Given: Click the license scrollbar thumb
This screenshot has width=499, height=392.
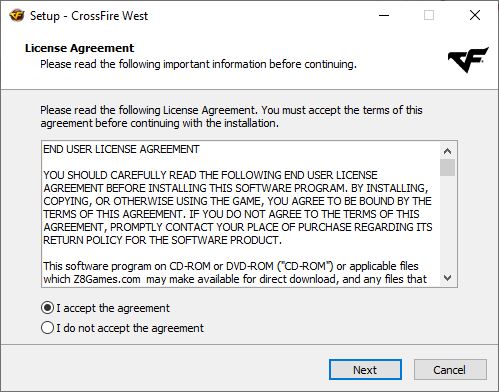Looking at the screenshot, I should (x=447, y=168).
